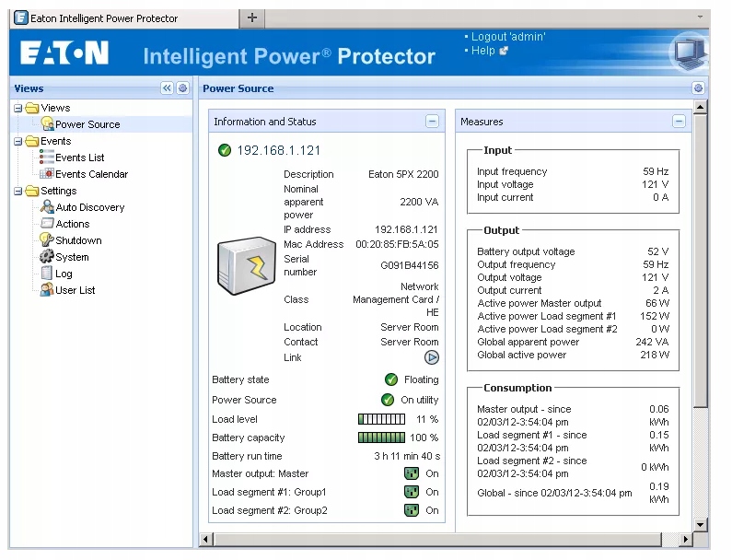Image resolution: width=732 pixels, height=560 pixels.
Task: Click the Global apparent power 242 VA value
Action: pyautogui.click(x=652, y=342)
